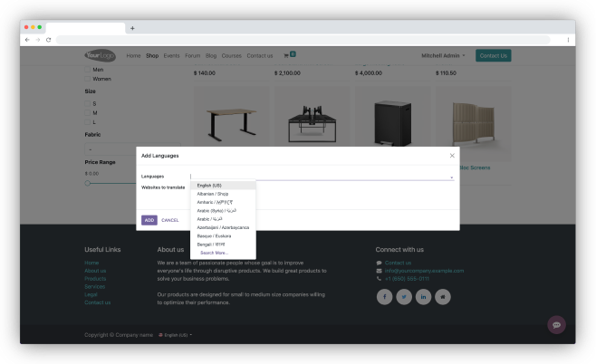Image resolution: width=596 pixels, height=364 pixels.
Task: Click the ADD button
Action: click(x=149, y=220)
